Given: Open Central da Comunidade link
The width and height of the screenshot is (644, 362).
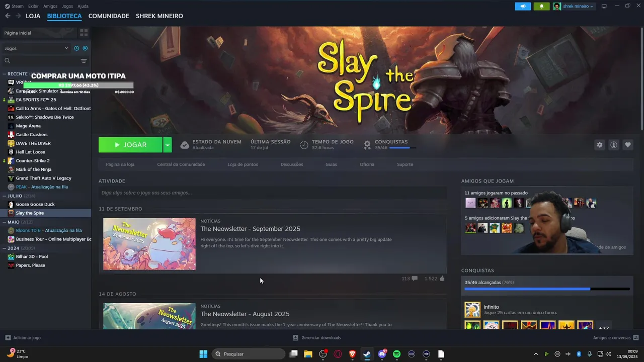Looking at the screenshot, I should (x=181, y=164).
